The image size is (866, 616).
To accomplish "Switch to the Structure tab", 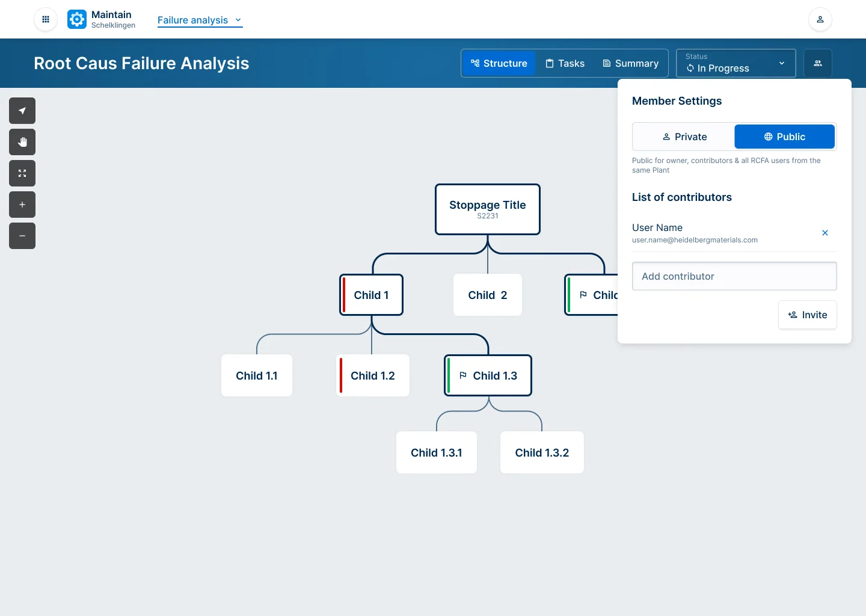I will point(499,63).
